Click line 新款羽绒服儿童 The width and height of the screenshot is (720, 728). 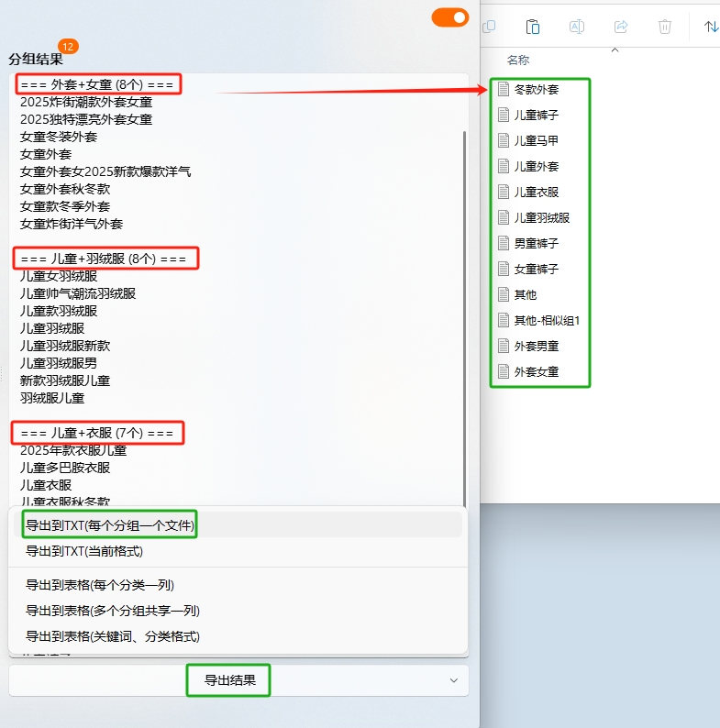click(65, 381)
